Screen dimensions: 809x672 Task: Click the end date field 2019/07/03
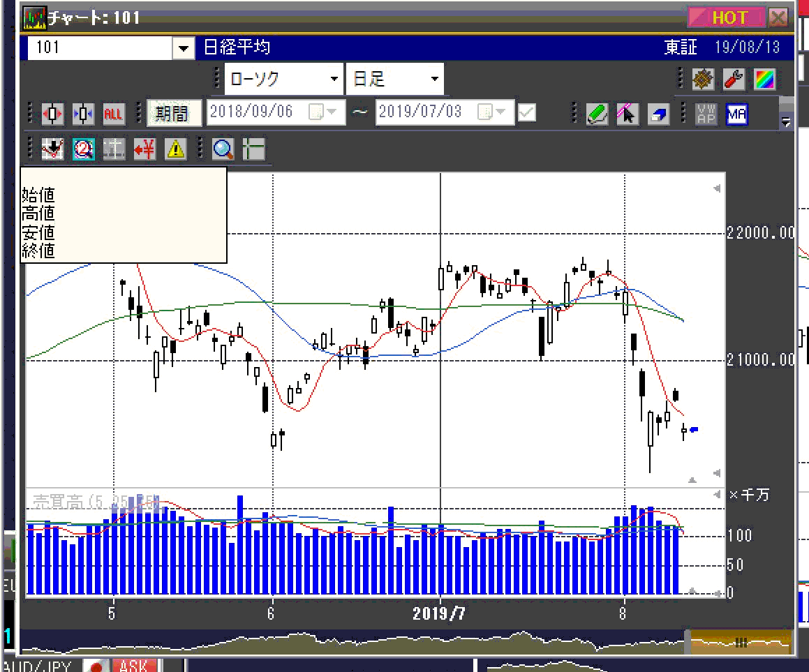point(445,112)
